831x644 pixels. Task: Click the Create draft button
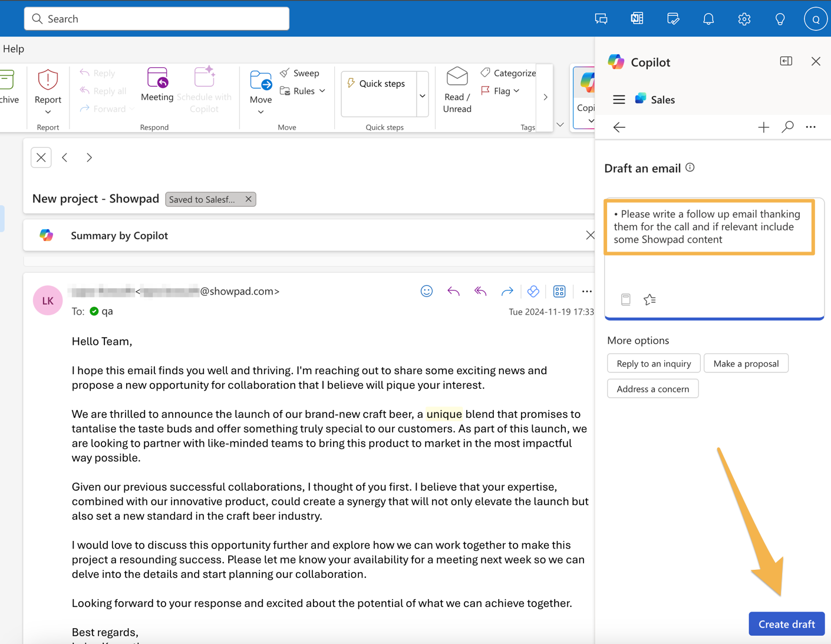[786, 624]
